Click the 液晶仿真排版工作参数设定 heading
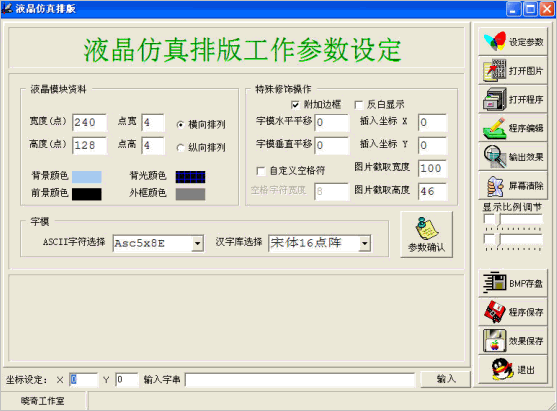The image size is (557, 411). pos(242,50)
